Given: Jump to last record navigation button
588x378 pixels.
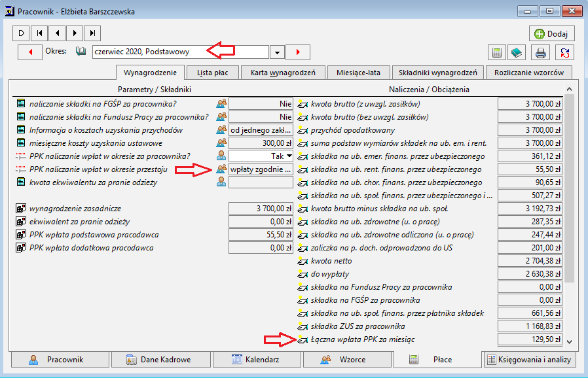Looking at the screenshot, I should [92, 33].
